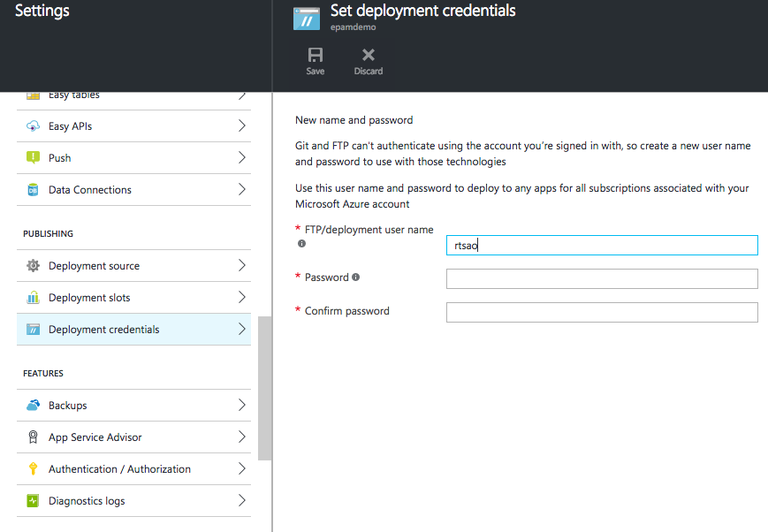Open Deployment source item
Viewport: 768px width, 532px height.
pos(133,265)
